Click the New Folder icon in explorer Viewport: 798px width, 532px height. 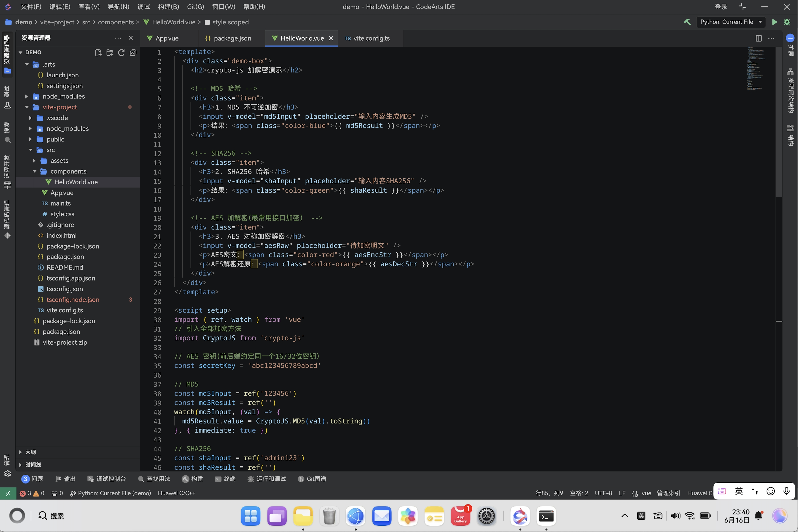tap(109, 53)
